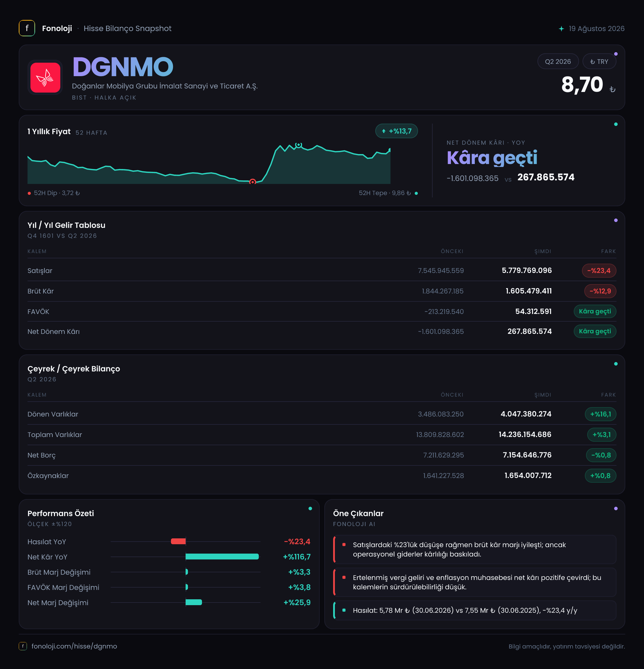644x669 pixels.
Task: Click the teal dot on Çeyrek Bilanço card
Action: click(616, 364)
